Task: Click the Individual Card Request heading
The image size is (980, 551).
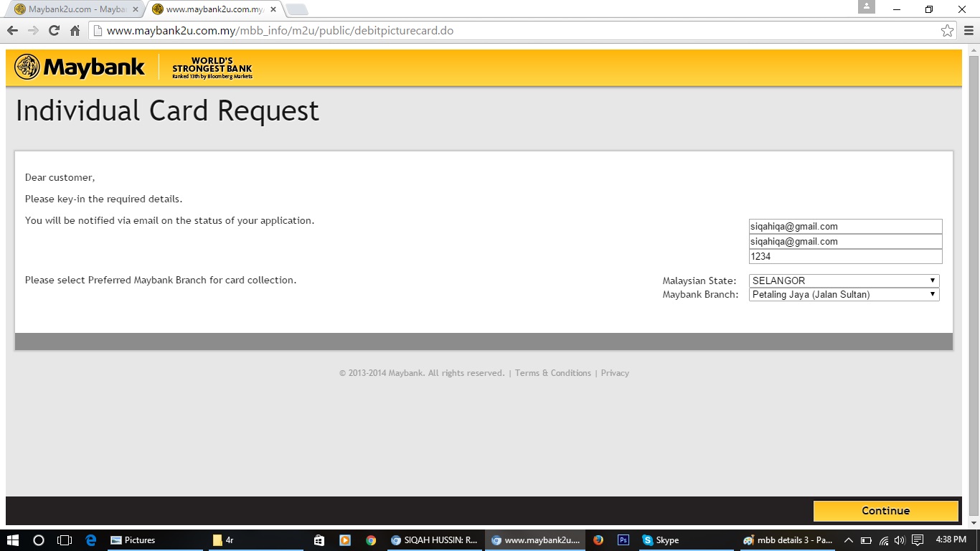Action: tap(167, 111)
